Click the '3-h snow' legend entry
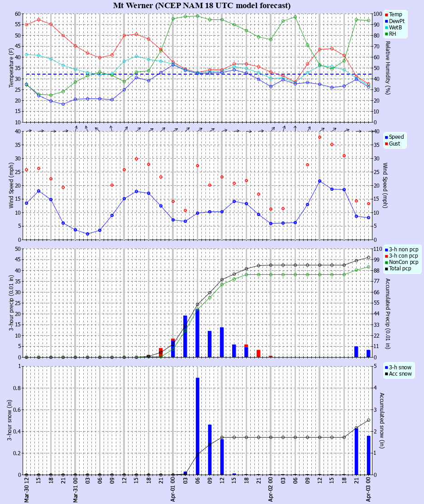 tap(400, 367)
